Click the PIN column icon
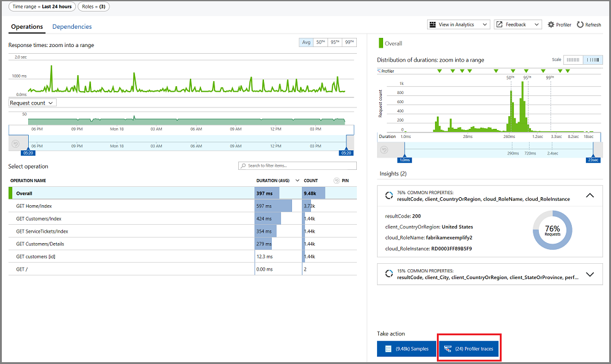This screenshot has height=364, width=611. coord(337,181)
